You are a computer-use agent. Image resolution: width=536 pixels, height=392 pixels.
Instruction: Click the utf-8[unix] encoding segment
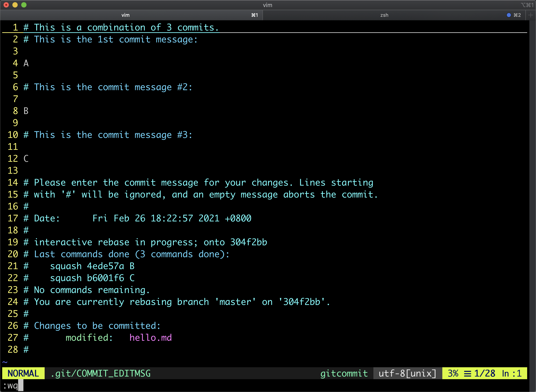coord(407,373)
